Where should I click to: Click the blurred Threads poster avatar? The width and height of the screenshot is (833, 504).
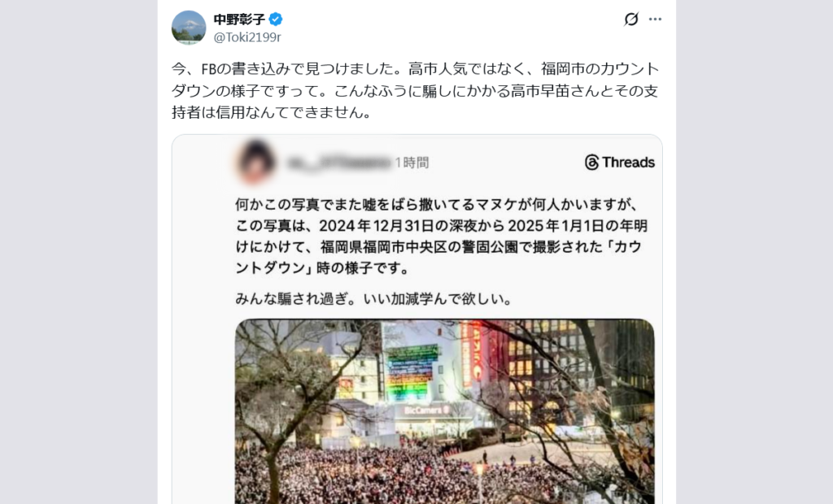click(x=255, y=161)
